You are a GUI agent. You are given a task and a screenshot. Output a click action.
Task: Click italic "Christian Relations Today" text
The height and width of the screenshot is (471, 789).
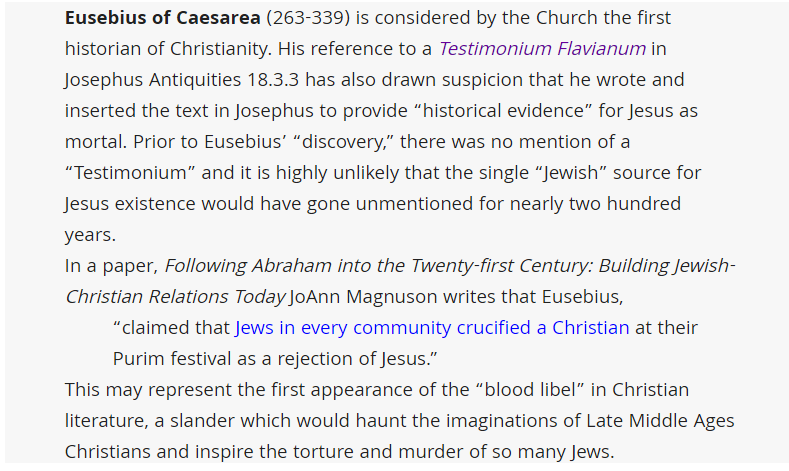(x=174, y=296)
